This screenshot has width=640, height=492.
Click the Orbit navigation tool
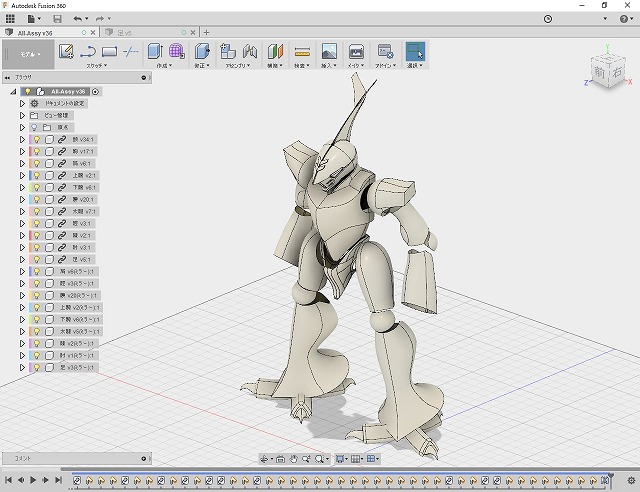(264, 459)
